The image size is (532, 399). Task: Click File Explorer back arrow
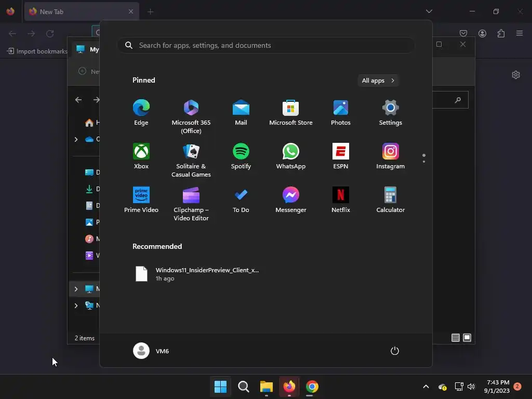(x=78, y=100)
